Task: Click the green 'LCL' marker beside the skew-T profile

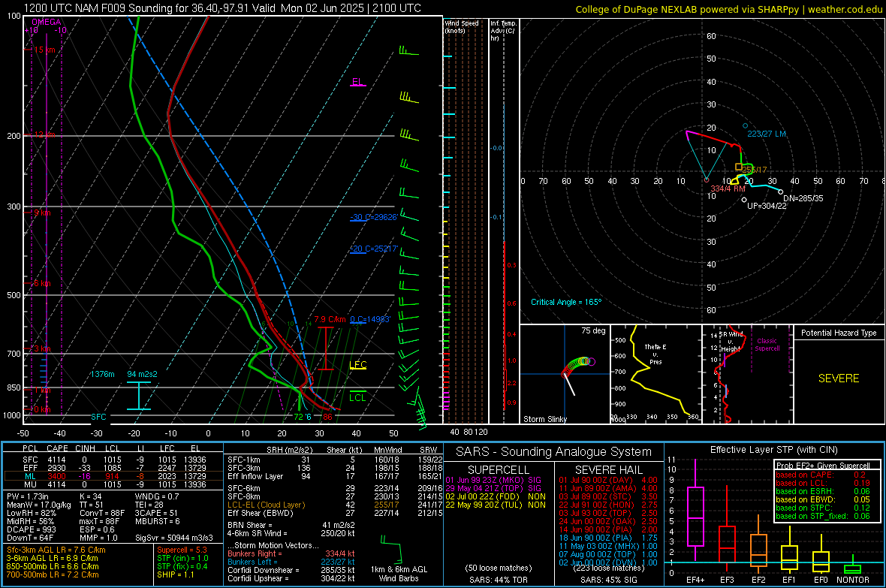Action: pyautogui.click(x=357, y=397)
